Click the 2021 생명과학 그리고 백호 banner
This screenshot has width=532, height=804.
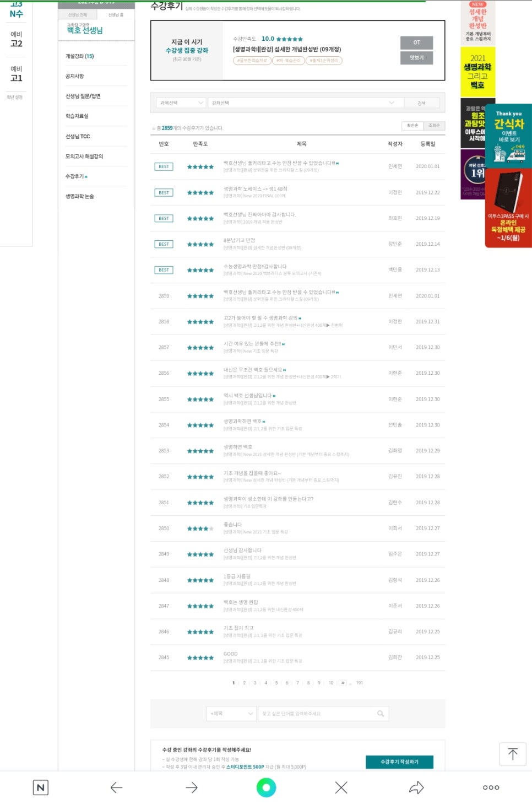coord(477,72)
